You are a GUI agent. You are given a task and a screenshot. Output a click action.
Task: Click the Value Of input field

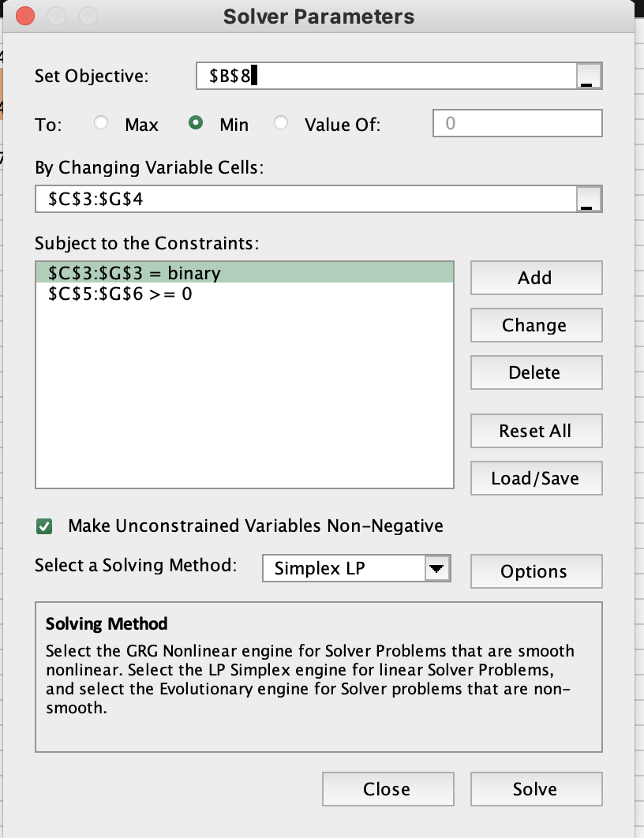[517, 123]
